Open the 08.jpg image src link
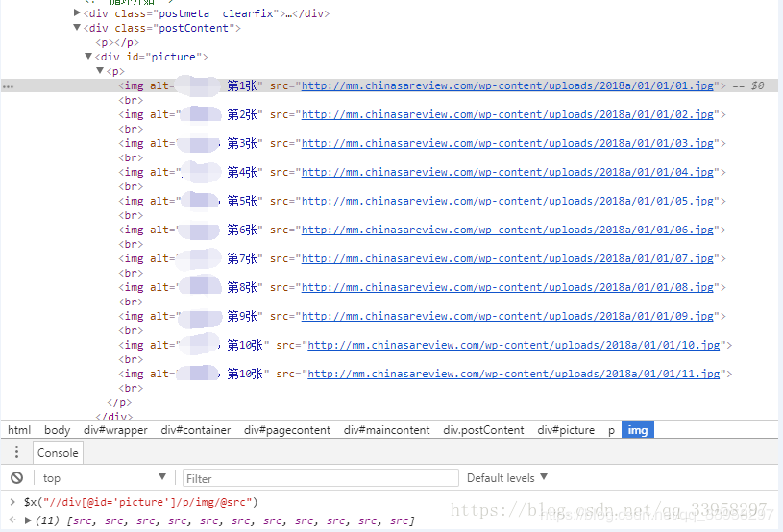783x532 pixels. coord(507,287)
